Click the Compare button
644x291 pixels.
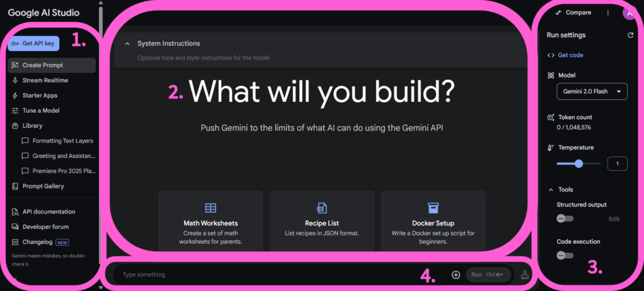pos(572,13)
